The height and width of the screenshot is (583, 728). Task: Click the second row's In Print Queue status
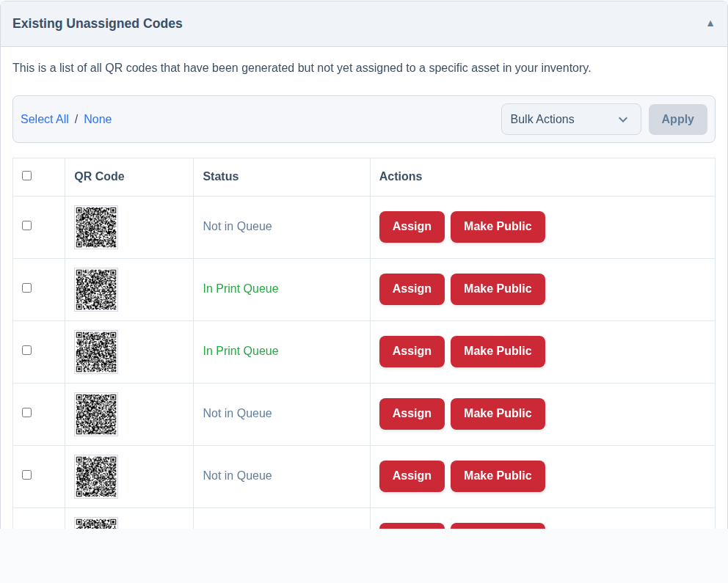(x=241, y=288)
